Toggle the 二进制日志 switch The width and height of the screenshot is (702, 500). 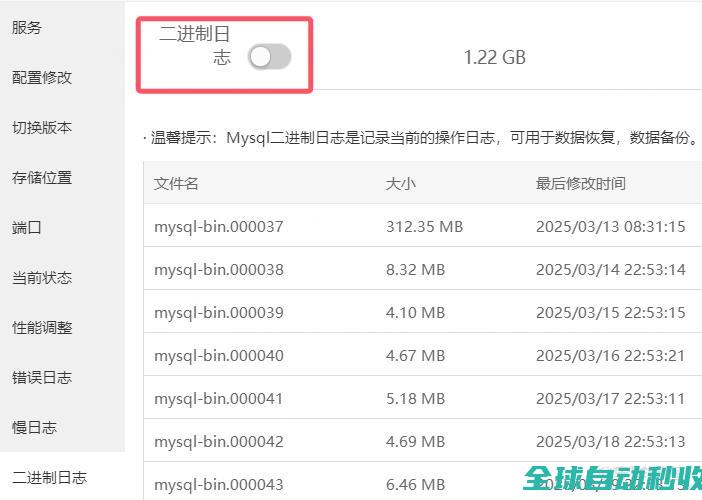coord(269,57)
